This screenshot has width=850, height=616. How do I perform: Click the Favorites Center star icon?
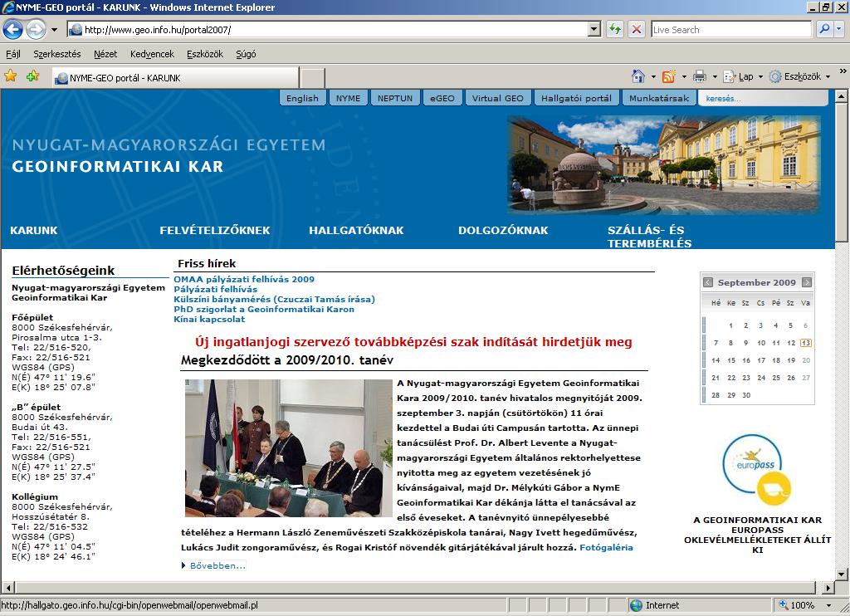pyautogui.click(x=10, y=76)
